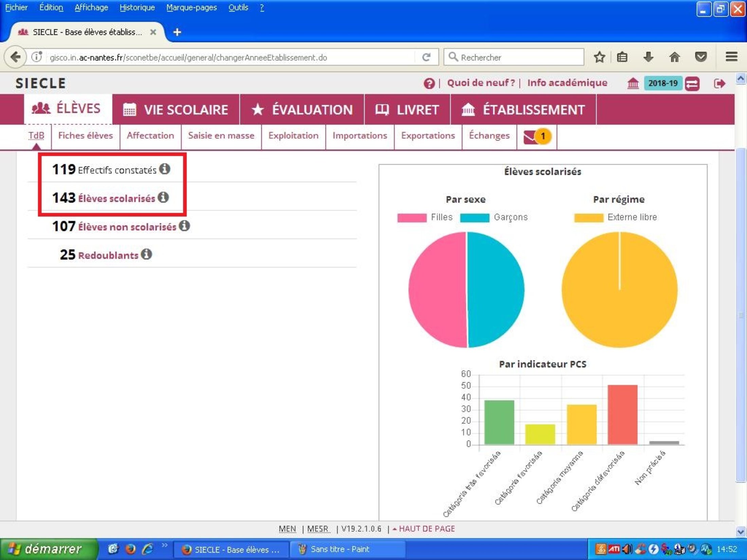Switch to the VIE SCOLAIRE tab

(176, 110)
